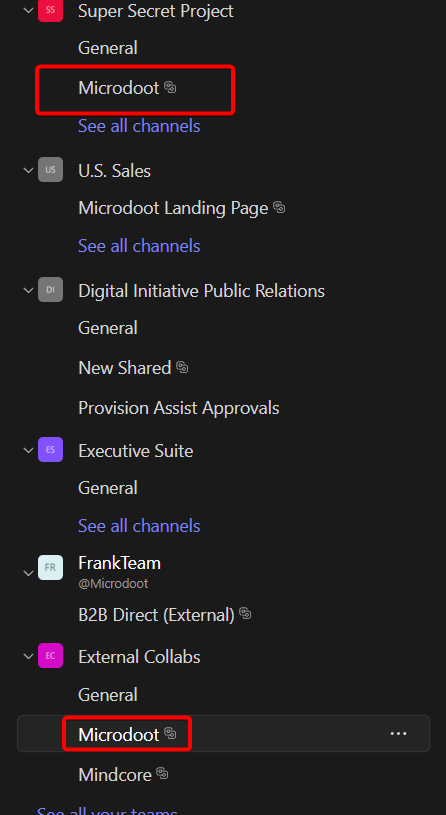Click the U.S. Sales team avatar icon
446x815 pixels.
(50, 170)
